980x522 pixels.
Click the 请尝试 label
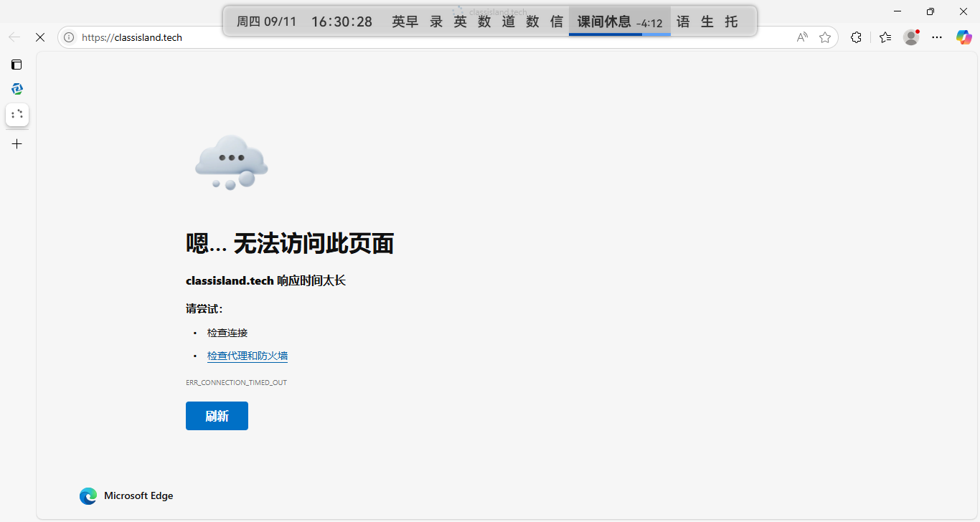(204, 309)
